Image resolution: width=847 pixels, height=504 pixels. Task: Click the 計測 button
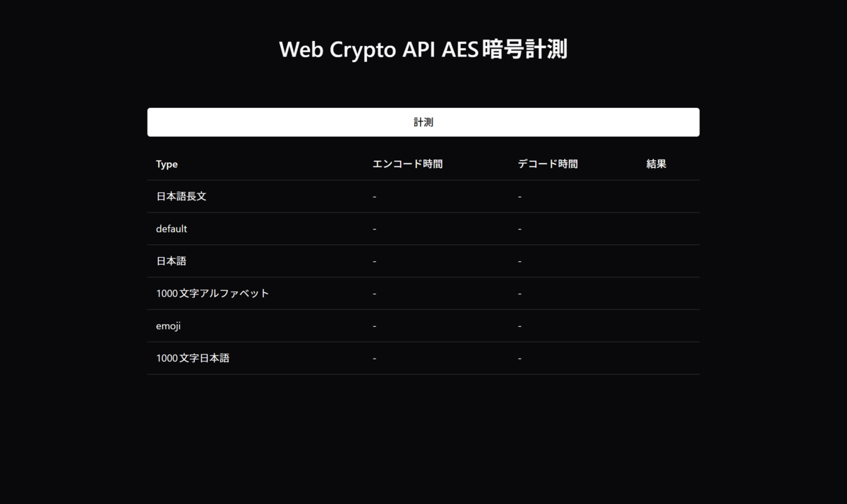[423, 122]
